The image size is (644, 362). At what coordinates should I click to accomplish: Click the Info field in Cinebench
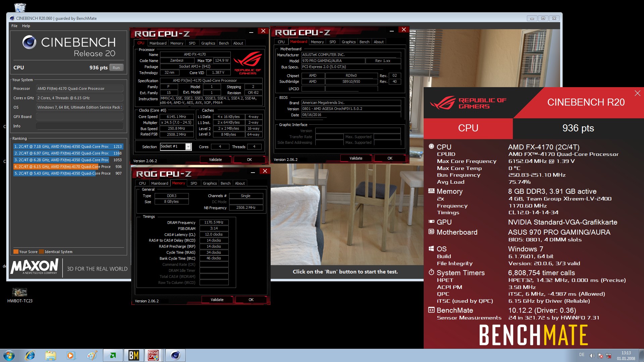[79, 126]
